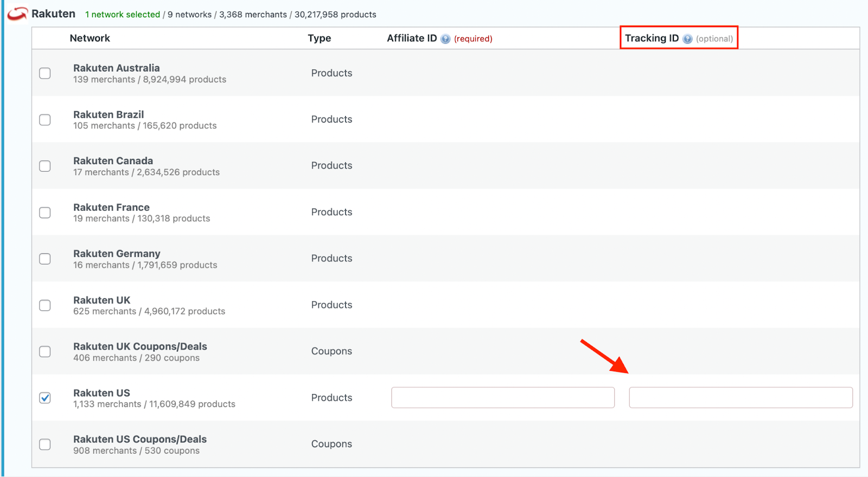This screenshot has width=868, height=477.
Task: Select the Rakuten Canada network name
Action: [x=113, y=160]
